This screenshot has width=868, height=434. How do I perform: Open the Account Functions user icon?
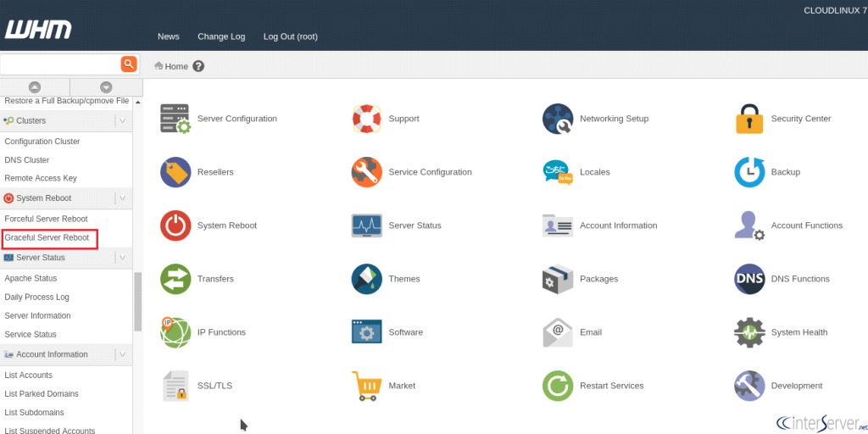(x=749, y=225)
